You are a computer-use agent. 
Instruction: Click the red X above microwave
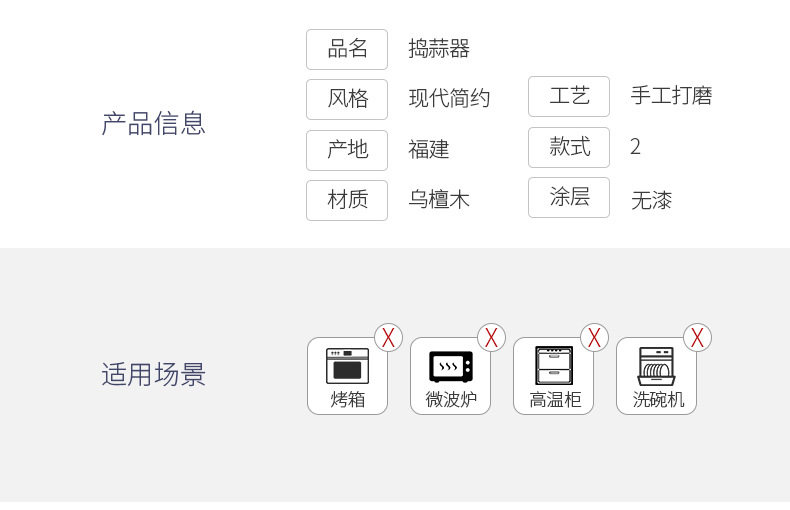coord(491,338)
